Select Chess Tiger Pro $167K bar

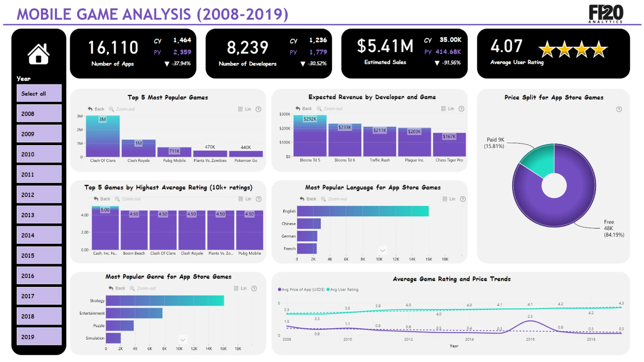point(449,144)
